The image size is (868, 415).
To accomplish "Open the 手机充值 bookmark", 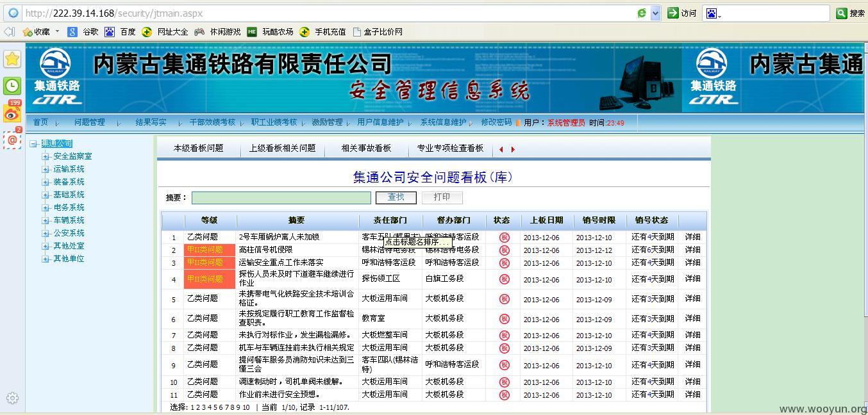I will pos(322,31).
